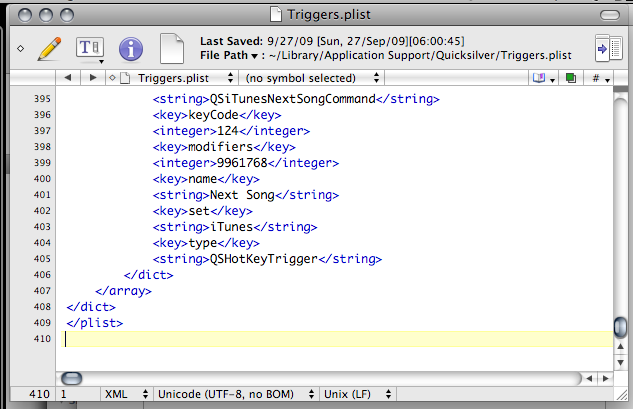Open the markers bookmark menu

click(x=544, y=77)
